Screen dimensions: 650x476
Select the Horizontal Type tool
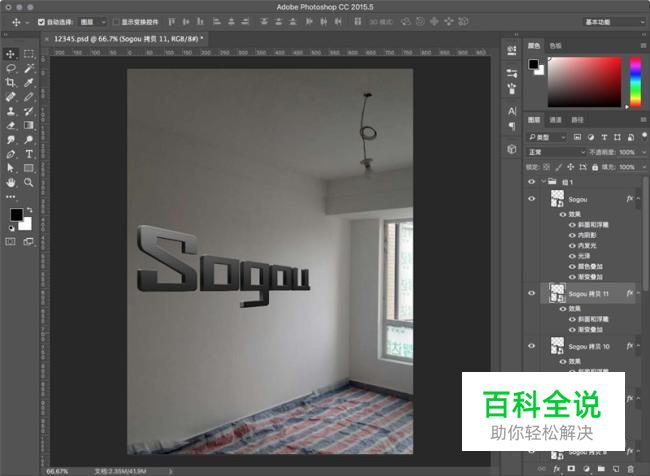pyautogui.click(x=29, y=154)
